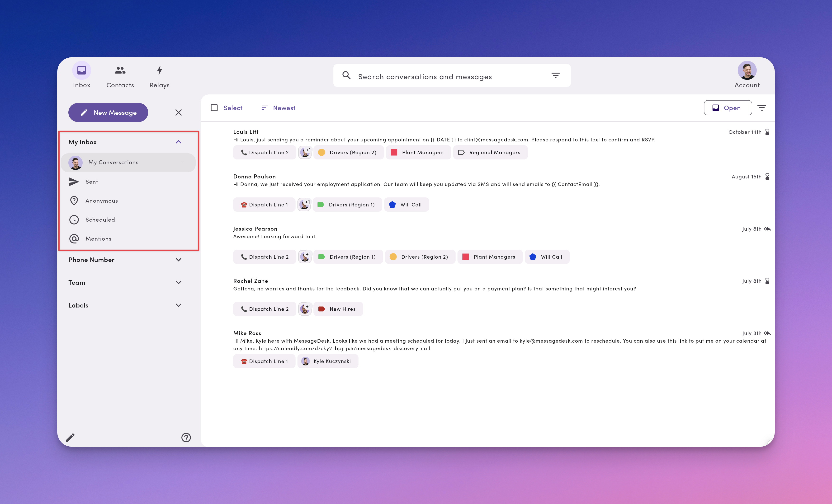Click the Contacts people icon
The height and width of the screenshot is (504, 832).
tap(120, 70)
